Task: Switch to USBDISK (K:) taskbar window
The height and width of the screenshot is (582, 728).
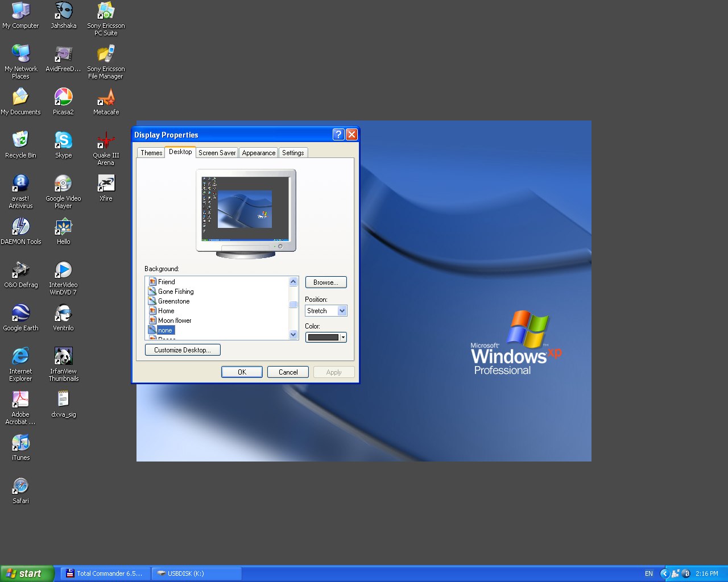Action: pos(197,573)
